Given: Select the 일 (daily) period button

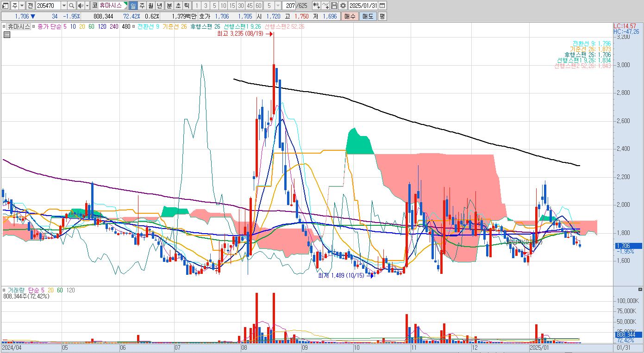Looking at the screenshot, I should 133,6.
